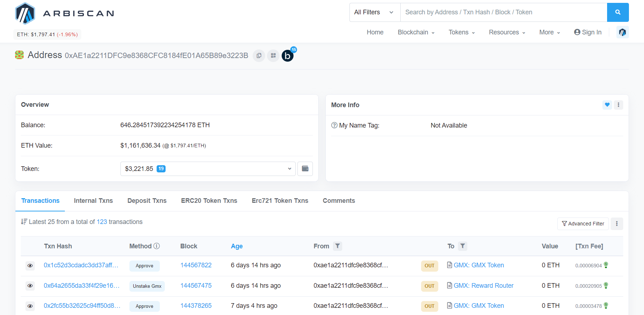Filter by the From column funnel icon

[x=338, y=246]
